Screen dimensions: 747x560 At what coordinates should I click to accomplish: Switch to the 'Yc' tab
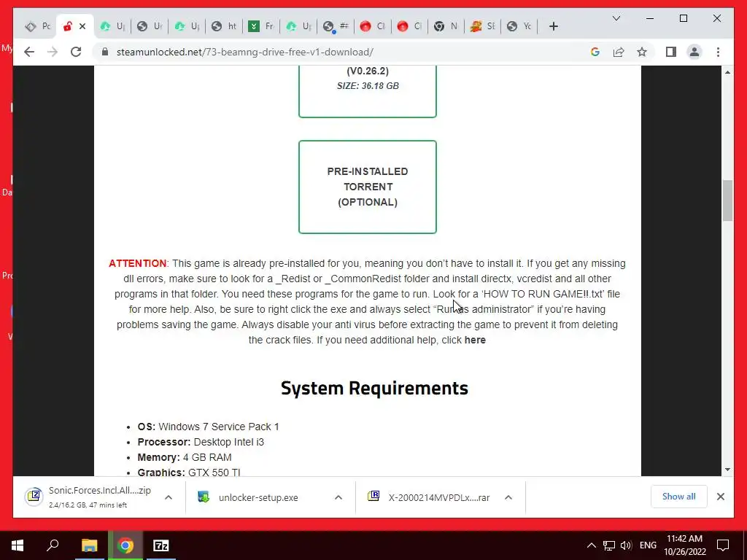pos(519,27)
